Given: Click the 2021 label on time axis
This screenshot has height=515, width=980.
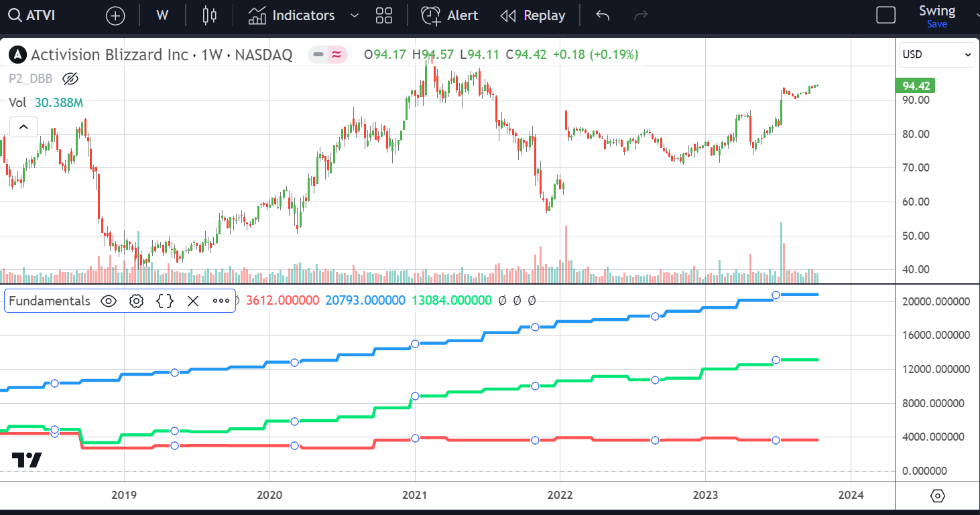Looking at the screenshot, I should click(x=415, y=496).
